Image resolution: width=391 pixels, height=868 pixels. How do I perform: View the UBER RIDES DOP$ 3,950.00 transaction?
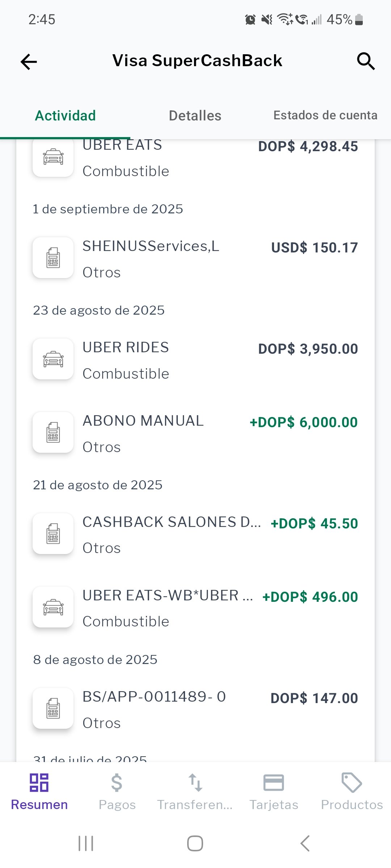coord(195,360)
